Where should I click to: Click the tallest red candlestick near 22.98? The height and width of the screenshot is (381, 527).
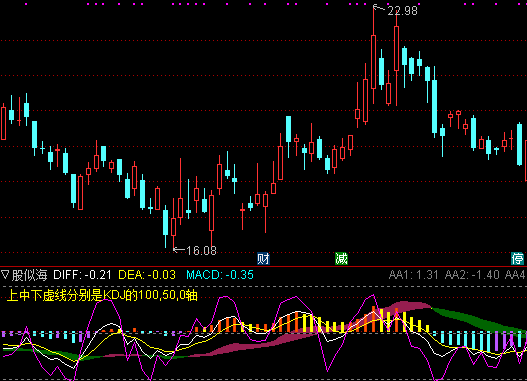(x=373, y=54)
